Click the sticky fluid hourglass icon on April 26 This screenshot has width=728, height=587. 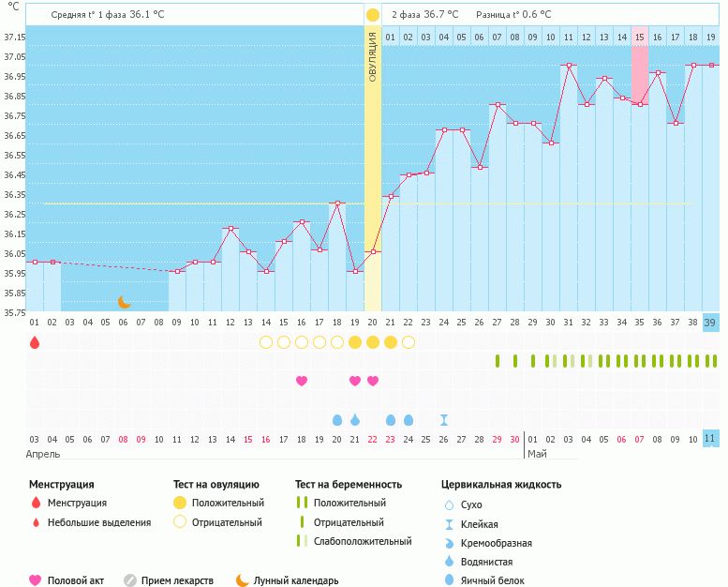tap(444, 420)
